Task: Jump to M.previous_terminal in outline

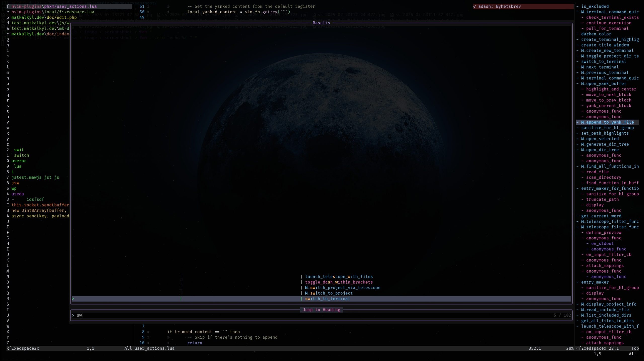Action: pos(605,73)
